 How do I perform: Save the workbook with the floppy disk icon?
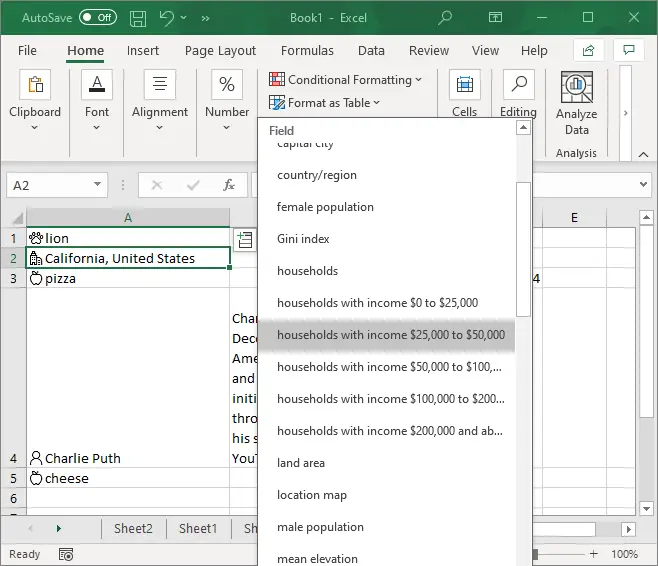tap(138, 18)
